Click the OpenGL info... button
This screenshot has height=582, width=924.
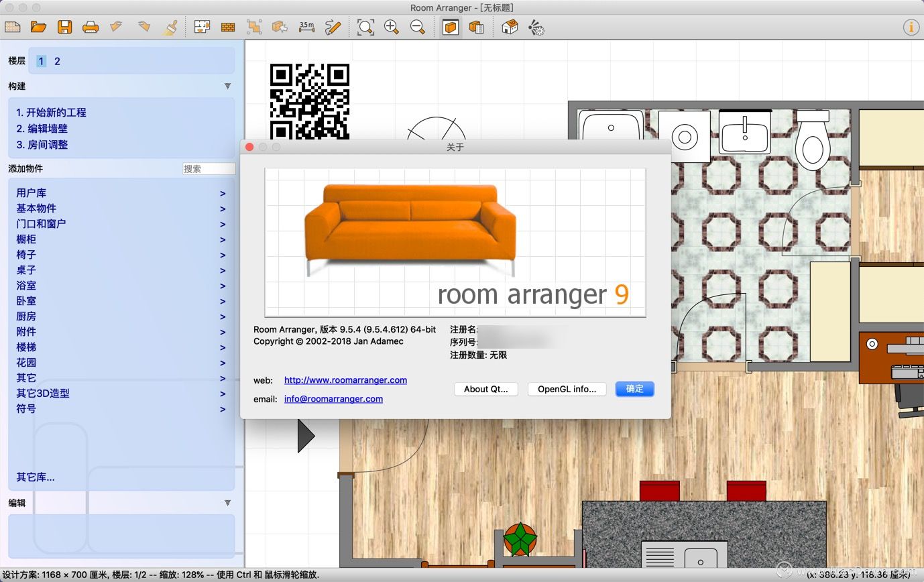[567, 389]
